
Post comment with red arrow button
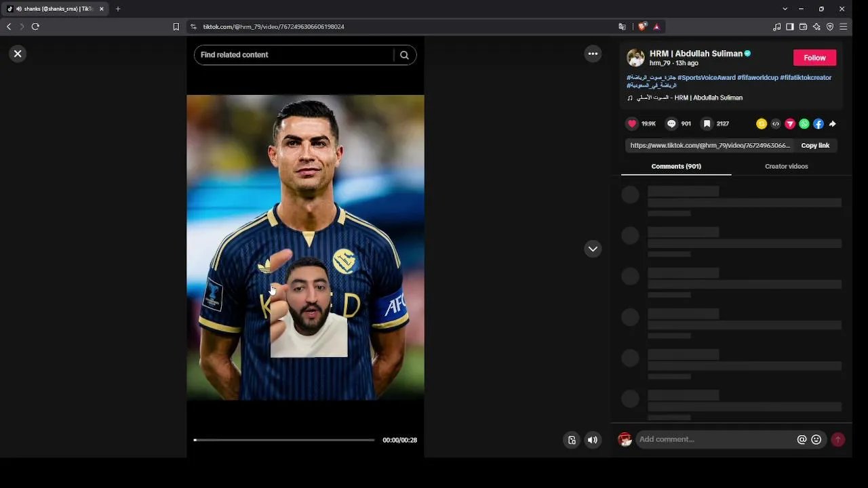click(x=837, y=439)
